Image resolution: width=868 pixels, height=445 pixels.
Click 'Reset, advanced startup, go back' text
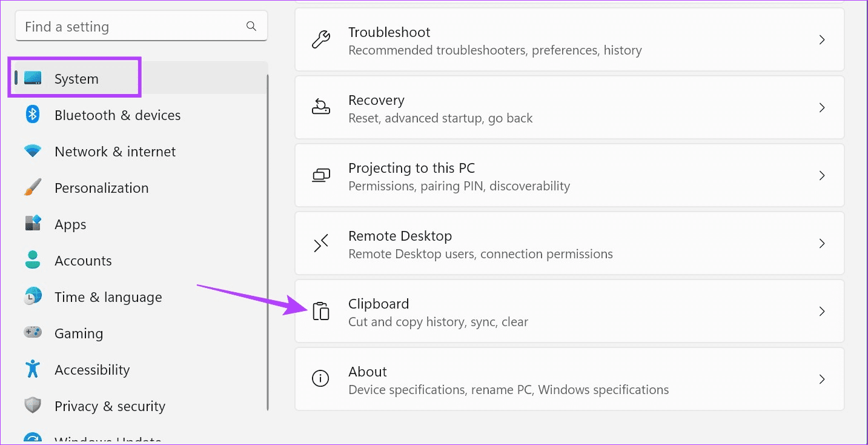pyautogui.click(x=440, y=118)
